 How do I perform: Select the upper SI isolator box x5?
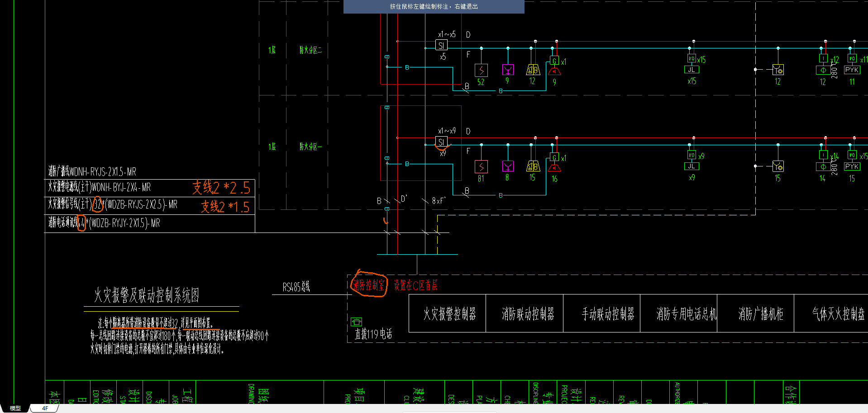441,45
